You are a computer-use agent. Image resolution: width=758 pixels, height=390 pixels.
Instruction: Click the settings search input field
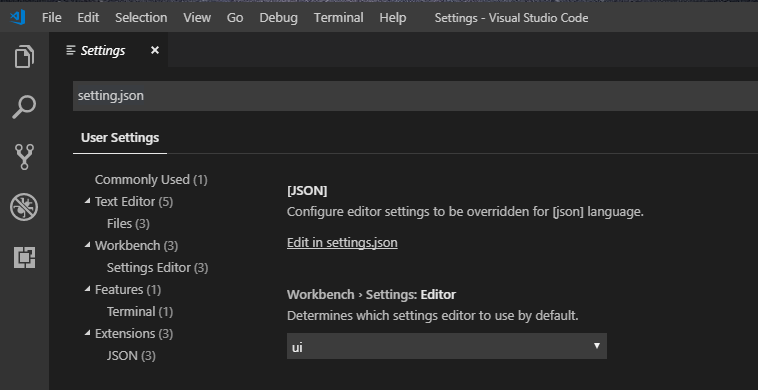pos(415,96)
